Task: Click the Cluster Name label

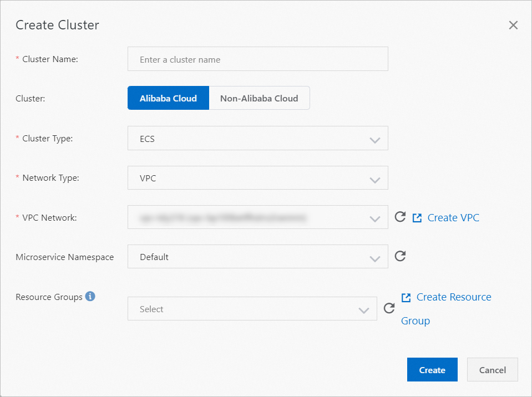Action: (x=50, y=59)
